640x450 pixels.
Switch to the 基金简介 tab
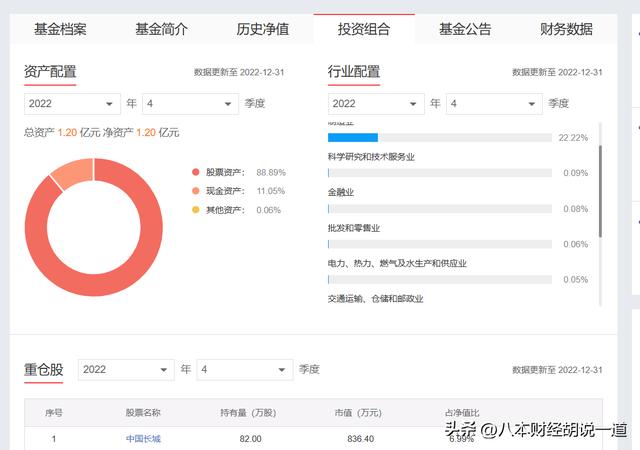[161, 29]
